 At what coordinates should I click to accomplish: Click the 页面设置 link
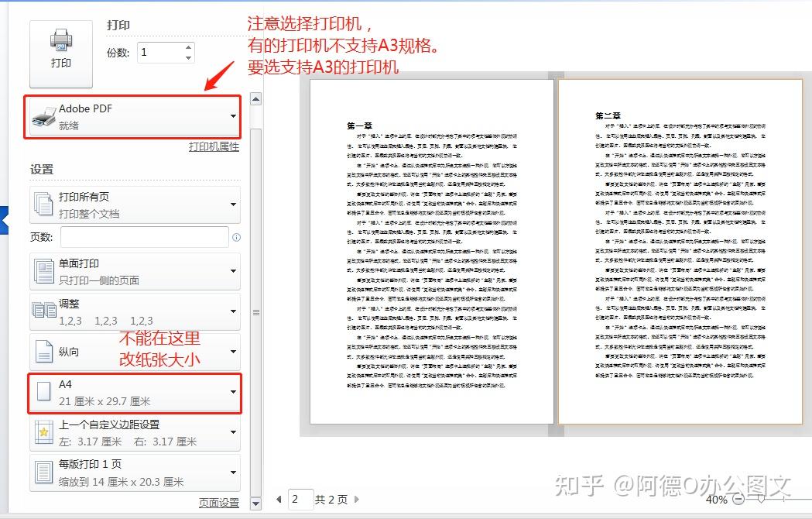pos(219,502)
